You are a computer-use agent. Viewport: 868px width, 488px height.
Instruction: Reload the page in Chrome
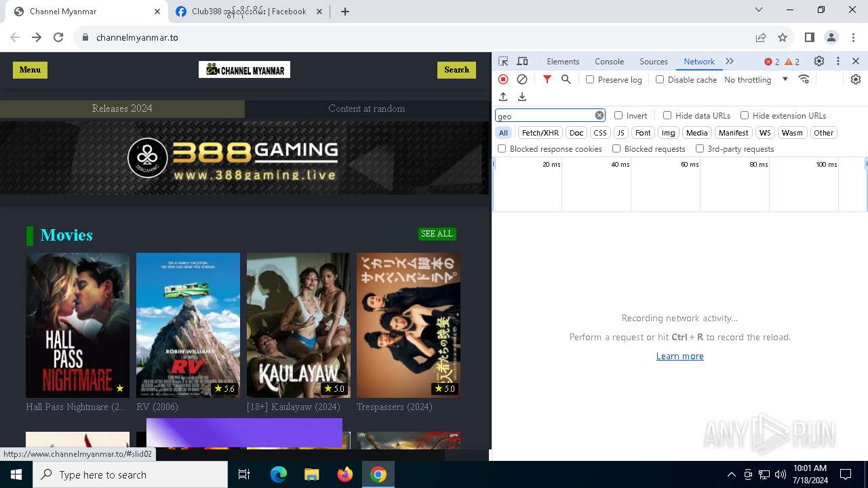[x=58, y=37]
